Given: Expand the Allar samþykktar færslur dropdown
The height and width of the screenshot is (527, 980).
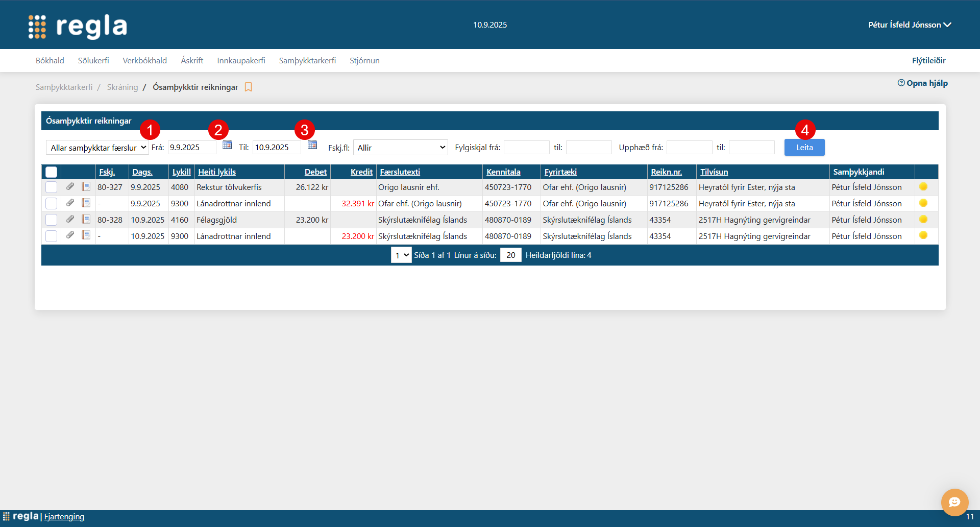Looking at the screenshot, I should (97, 148).
